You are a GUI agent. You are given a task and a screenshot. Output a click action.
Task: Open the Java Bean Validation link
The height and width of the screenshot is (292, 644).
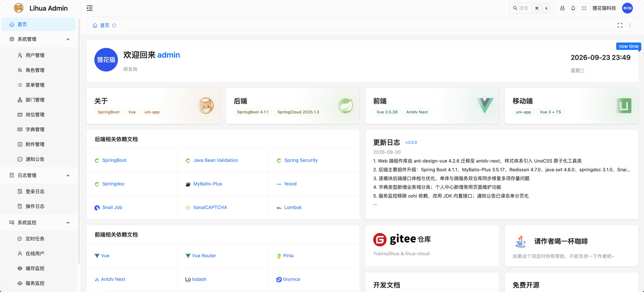tap(216, 160)
